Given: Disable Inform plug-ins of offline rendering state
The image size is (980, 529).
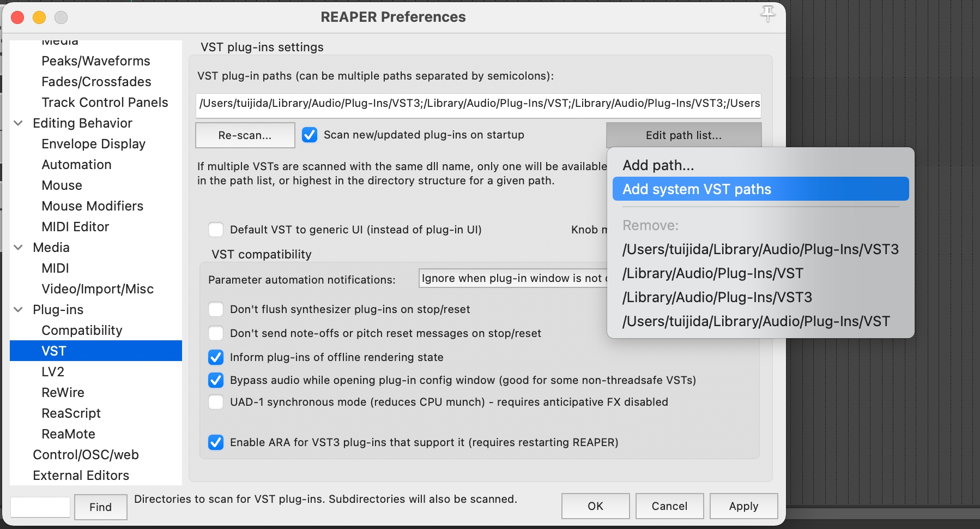Looking at the screenshot, I should (x=216, y=357).
